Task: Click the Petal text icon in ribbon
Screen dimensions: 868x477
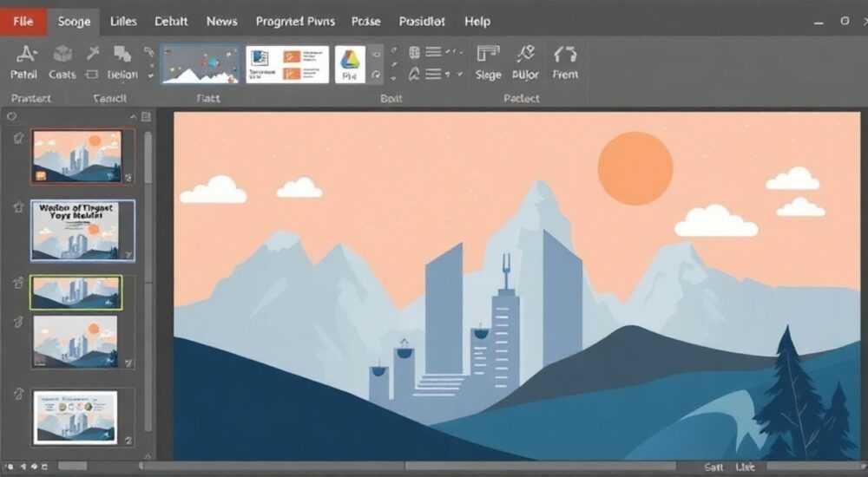Action: coord(24,55)
